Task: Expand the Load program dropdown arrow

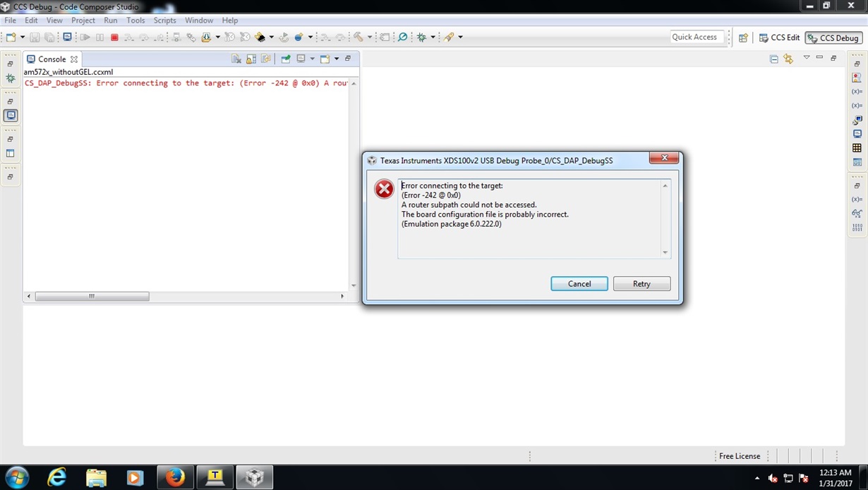Action: (217, 37)
